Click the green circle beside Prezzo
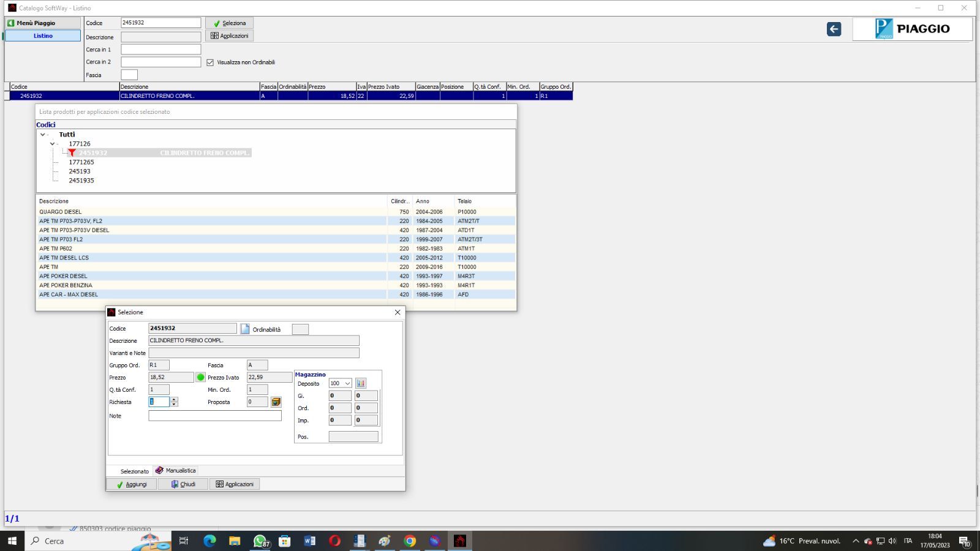Screen dimensions: 980x551 coord(200,378)
